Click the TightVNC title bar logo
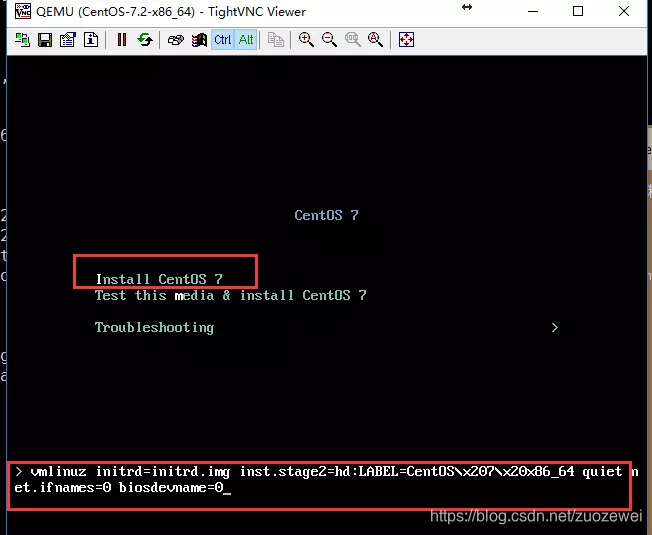The image size is (652, 535). click(x=23, y=11)
